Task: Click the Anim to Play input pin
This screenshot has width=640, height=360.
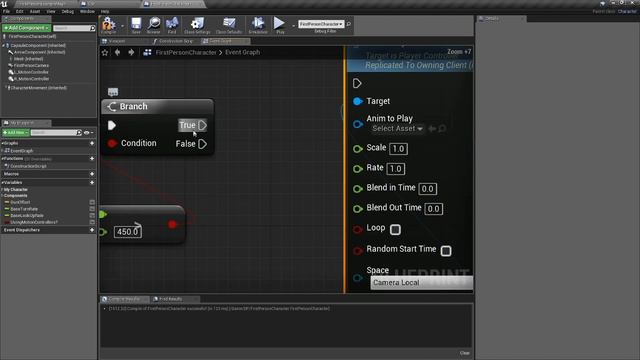Action: pyautogui.click(x=358, y=124)
